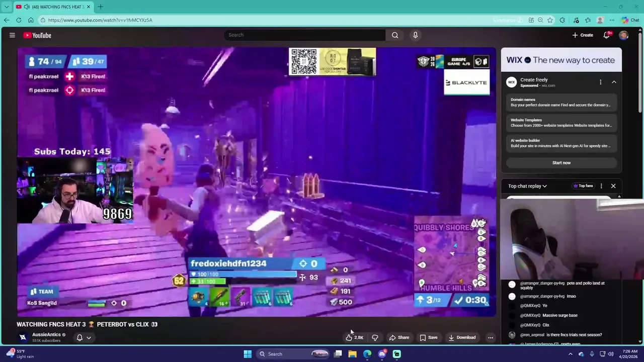This screenshot has height=362, width=644.
Task: Click the Wix banner ad image
Action: 561,60
